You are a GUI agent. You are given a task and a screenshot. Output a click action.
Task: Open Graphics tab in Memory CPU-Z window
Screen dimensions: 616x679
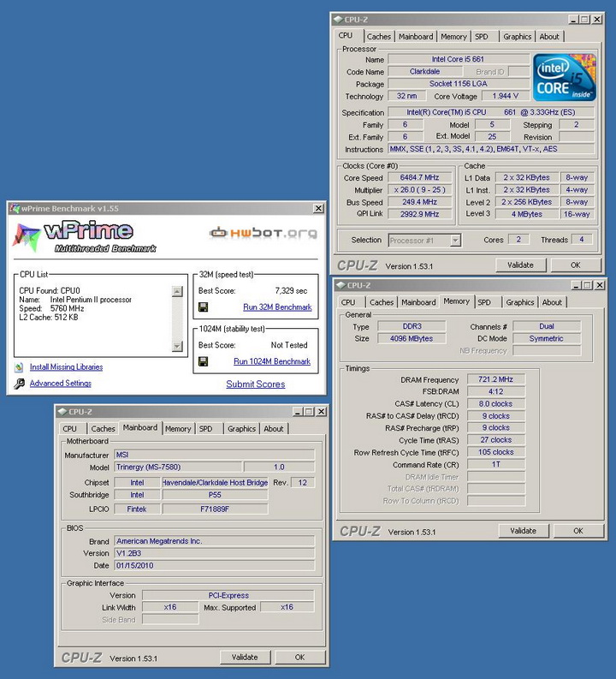(519, 303)
